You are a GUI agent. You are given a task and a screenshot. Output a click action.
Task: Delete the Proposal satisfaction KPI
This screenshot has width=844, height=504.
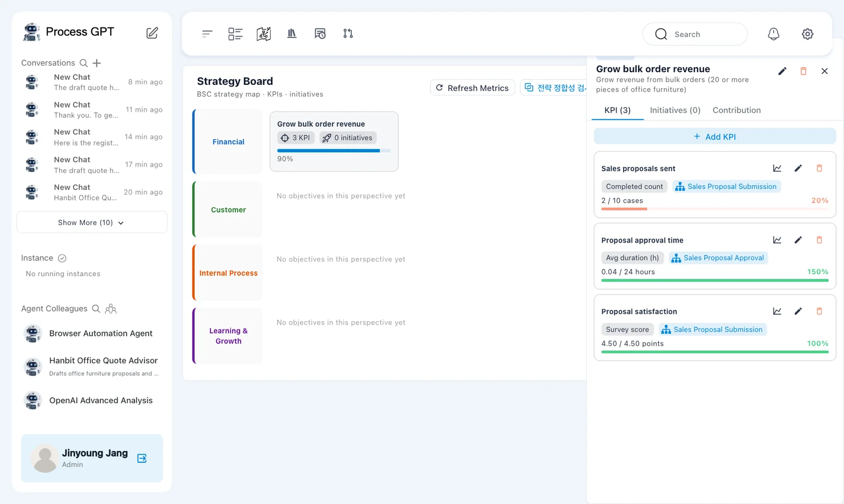[819, 312]
